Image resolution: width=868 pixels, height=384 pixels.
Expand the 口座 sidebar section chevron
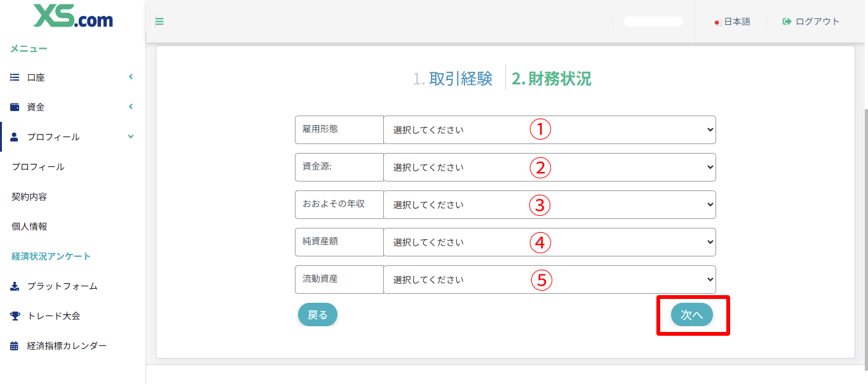click(x=130, y=77)
